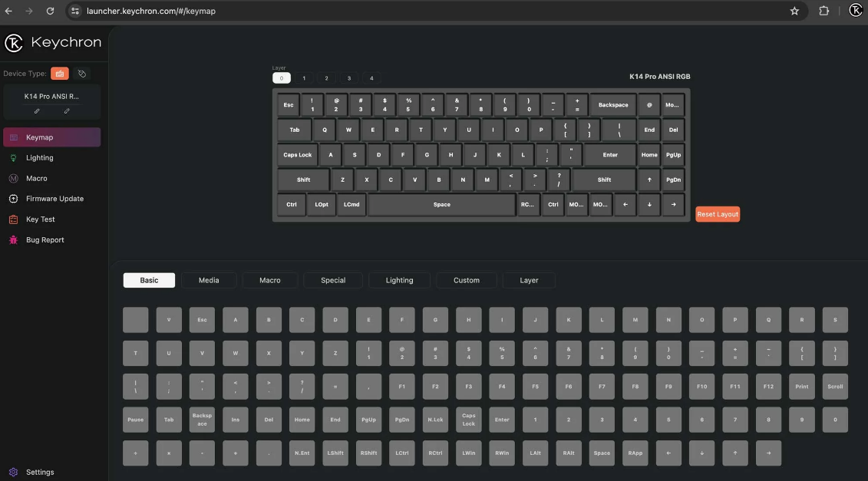Reload the page in browser
The height and width of the screenshot is (481, 868).
50,11
